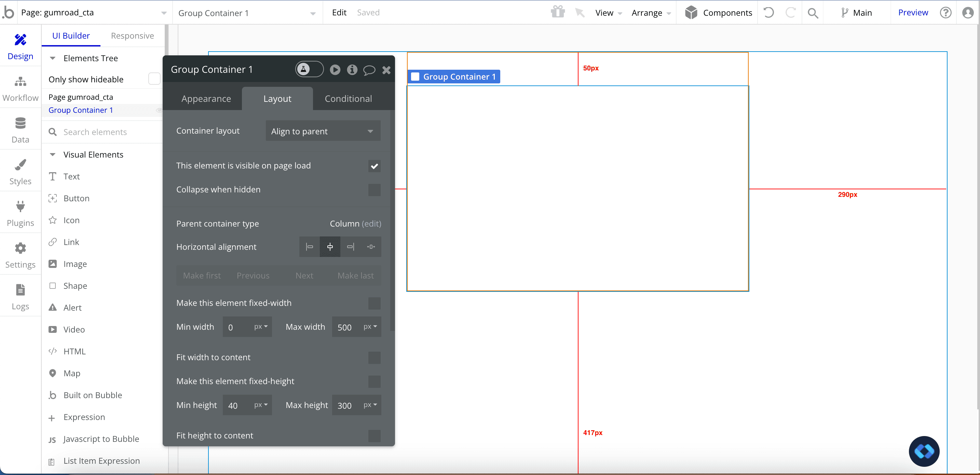Open the comment bubble icon in property panel

click(369, 70)
